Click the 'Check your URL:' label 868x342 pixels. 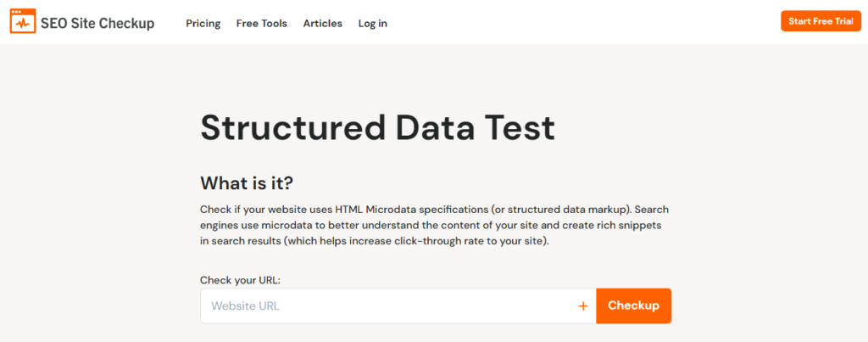point(238,279)
